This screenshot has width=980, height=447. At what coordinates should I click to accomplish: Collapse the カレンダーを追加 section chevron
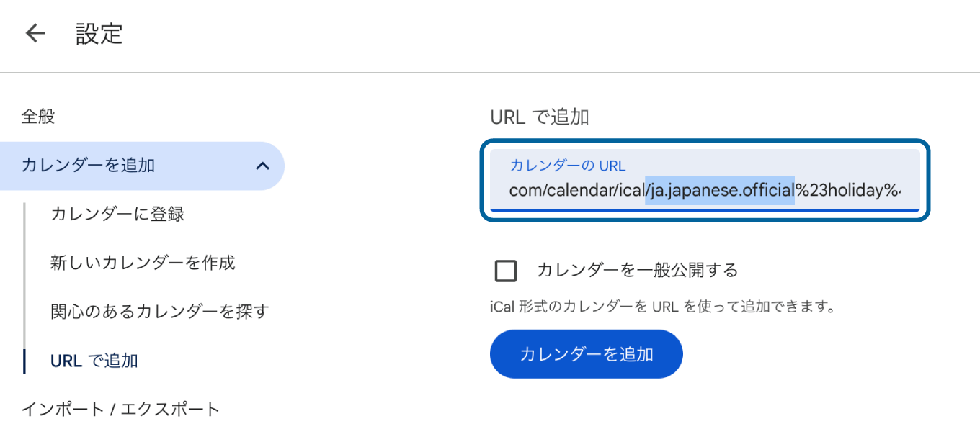(x=263, y=166)
